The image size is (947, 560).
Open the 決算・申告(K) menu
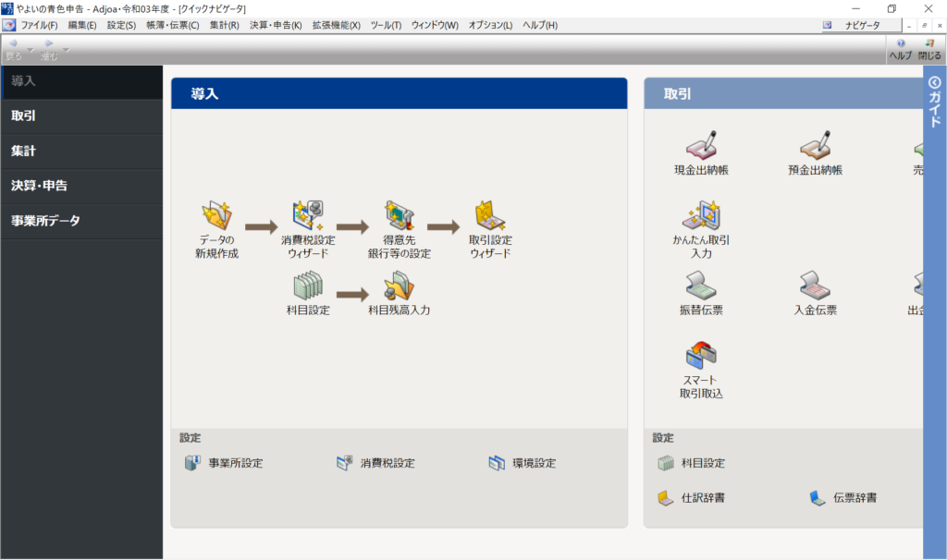[276, 25]
